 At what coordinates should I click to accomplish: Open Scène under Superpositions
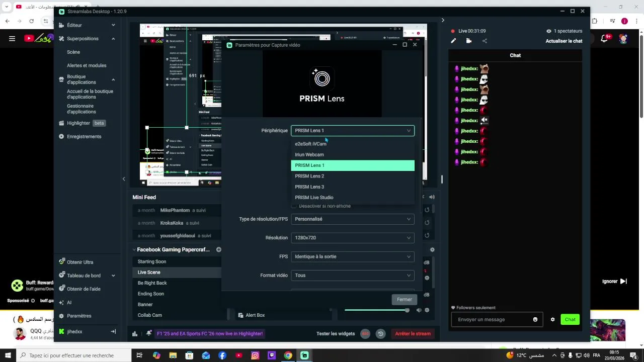tap(73, 52)
